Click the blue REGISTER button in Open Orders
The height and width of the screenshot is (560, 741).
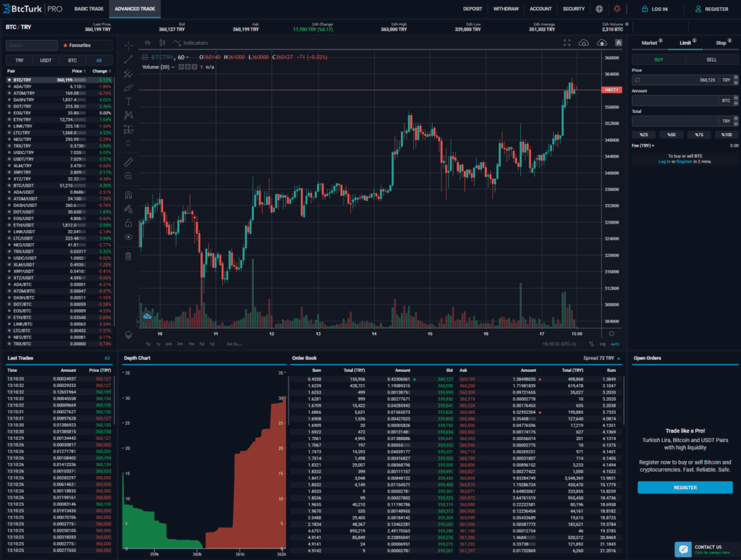[685, 488]
